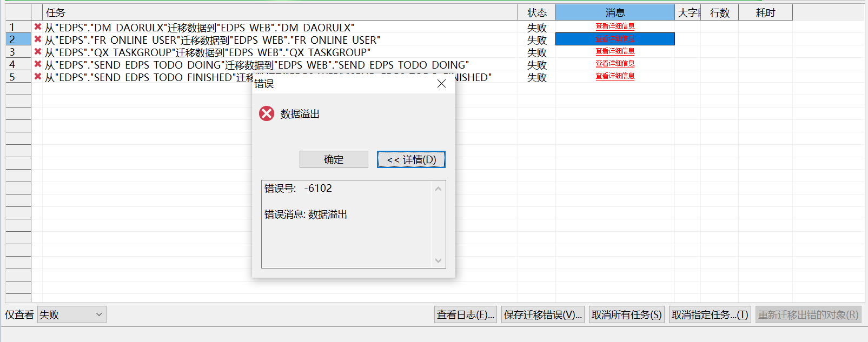This screenshot has width=868, height=342.
Task: Click the 行数 column header
Action: pos(720,12)
